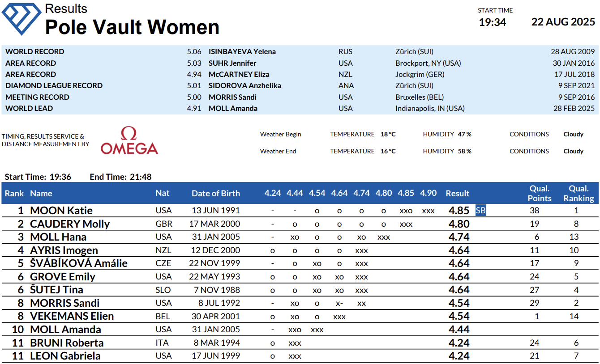Select world record holder ISINBAYEVA Yelena
Image resolution: width=600 pixels, height=364 pixels.
(x=242, y=51)
